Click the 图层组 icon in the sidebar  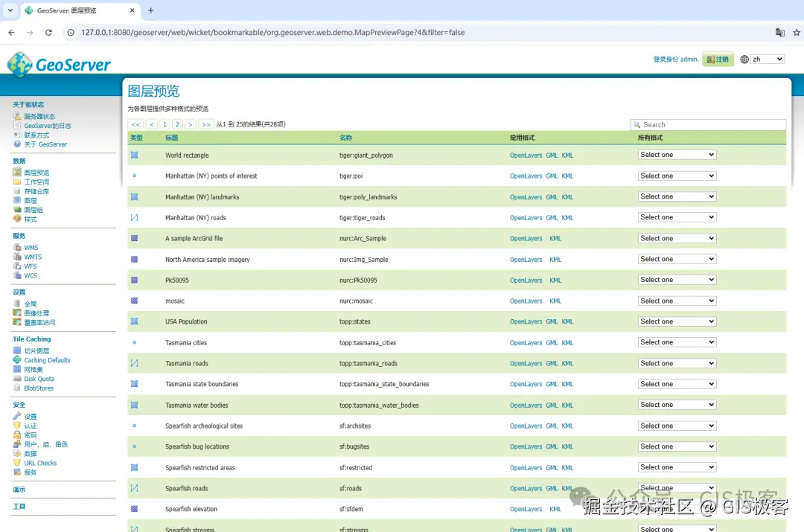point(17,210)
